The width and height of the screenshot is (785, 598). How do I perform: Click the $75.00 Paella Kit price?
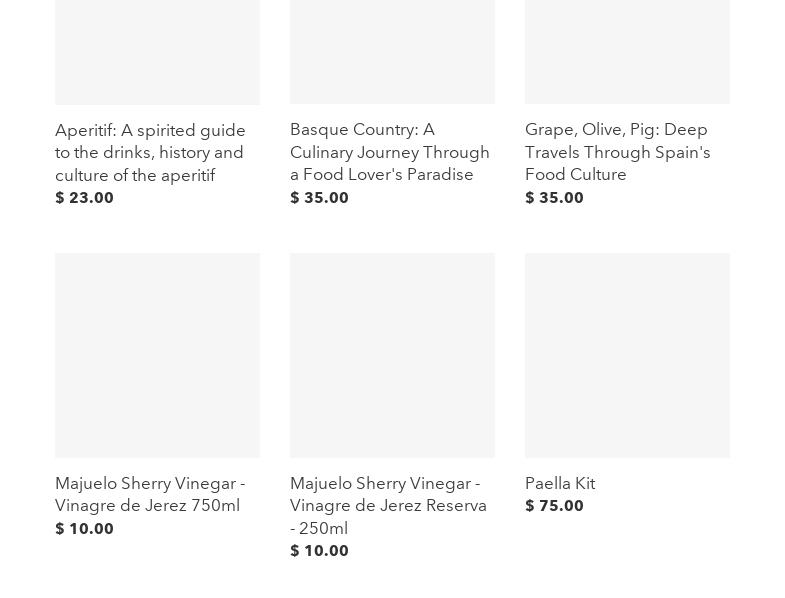point(555,506)
